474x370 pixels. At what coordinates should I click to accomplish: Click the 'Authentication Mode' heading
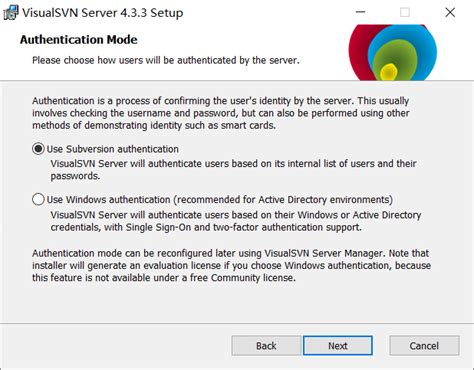pyautogui.click(x=79, y=40)
